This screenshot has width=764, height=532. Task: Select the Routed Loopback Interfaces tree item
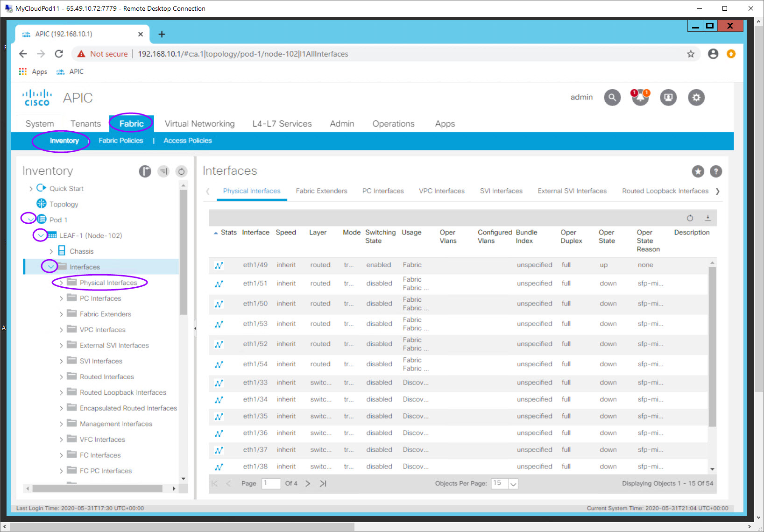pos(123,392)
